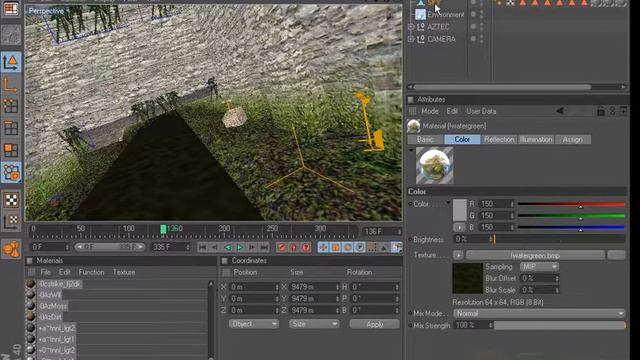Click the Keyframe Selection icon

pos(306,247)
